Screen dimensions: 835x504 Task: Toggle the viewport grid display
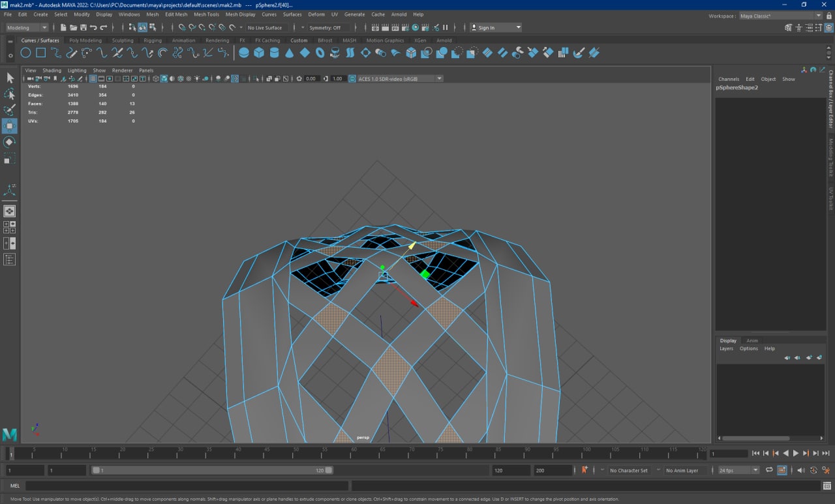(x=93, y=78)
